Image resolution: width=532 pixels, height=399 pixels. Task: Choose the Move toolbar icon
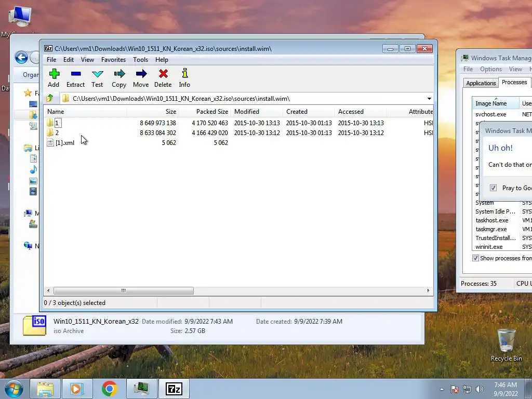(x=141, y=78)
